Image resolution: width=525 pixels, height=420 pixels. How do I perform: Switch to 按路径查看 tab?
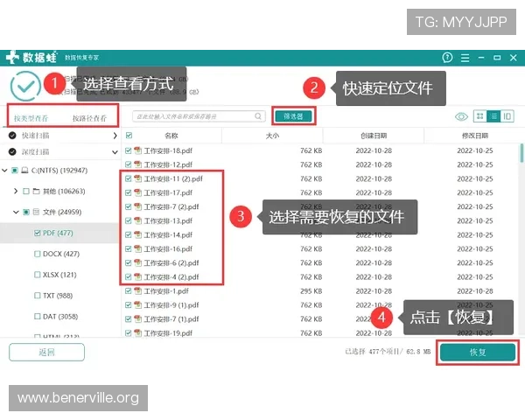pos(89,118)
